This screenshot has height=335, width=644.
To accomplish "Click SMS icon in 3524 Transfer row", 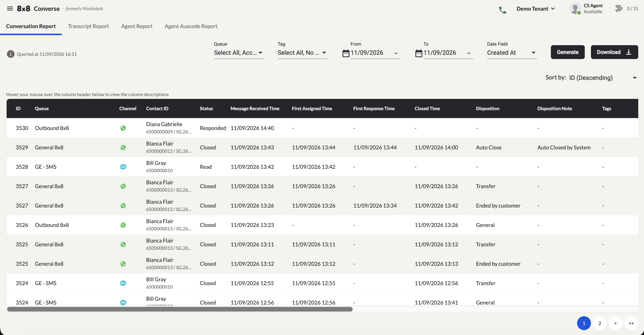I will 123,283.
